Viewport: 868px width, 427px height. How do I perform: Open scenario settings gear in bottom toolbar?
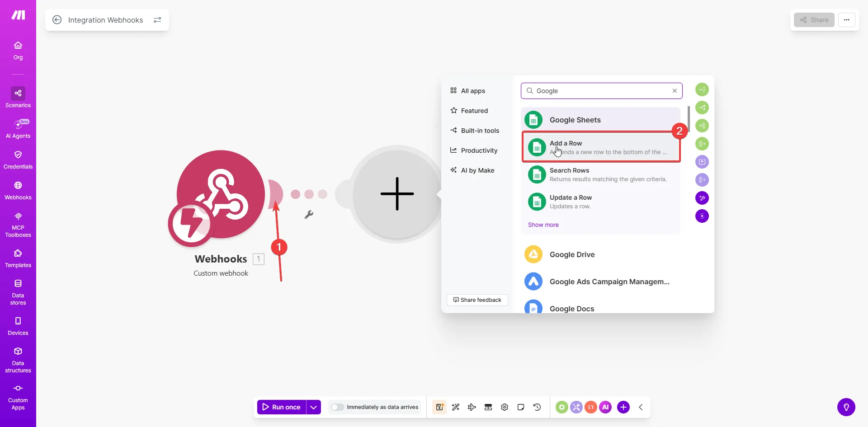coord(505,407)
